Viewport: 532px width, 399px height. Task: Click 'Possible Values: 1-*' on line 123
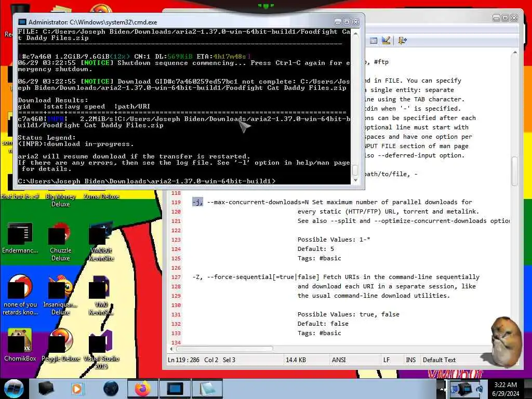click(334, 240)
